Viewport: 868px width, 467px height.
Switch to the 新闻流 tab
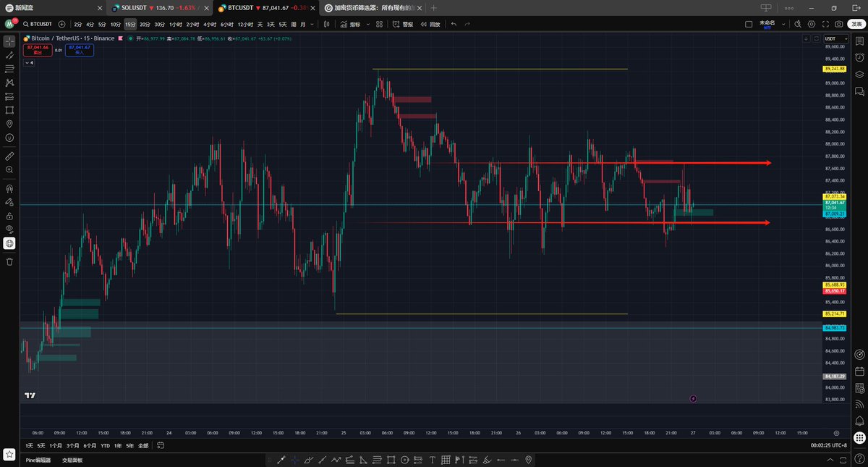tap(53, 7)
